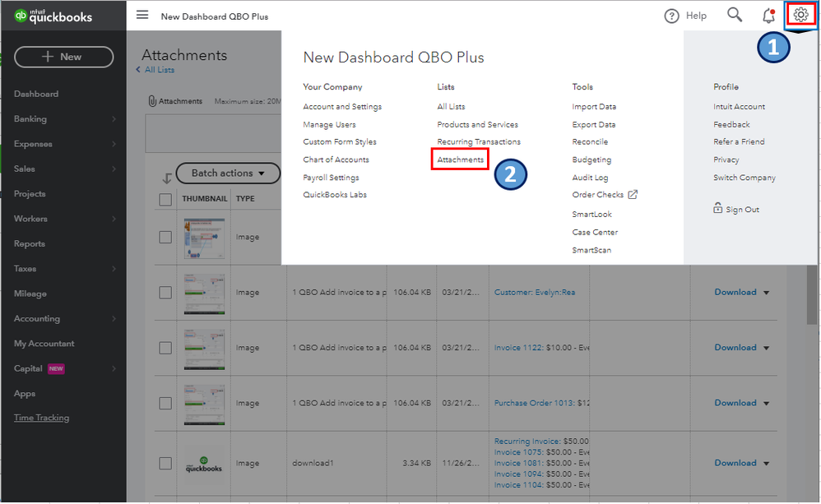Open the first attachment row thumbnail

[204, 238]
